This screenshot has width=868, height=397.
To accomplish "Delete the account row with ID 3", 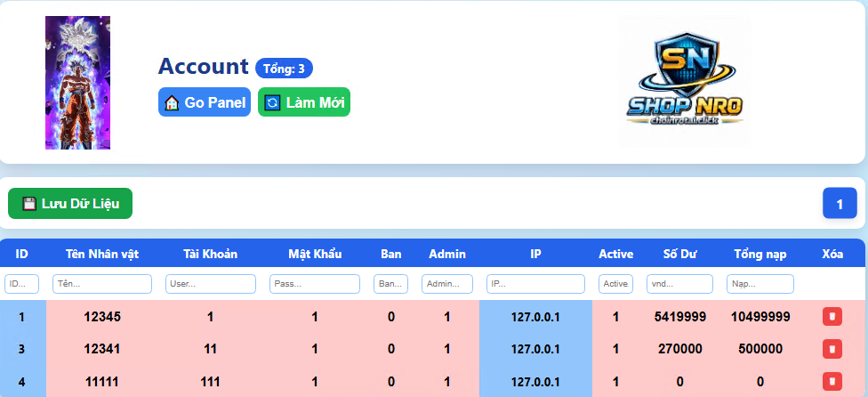I will coord(832,349).
